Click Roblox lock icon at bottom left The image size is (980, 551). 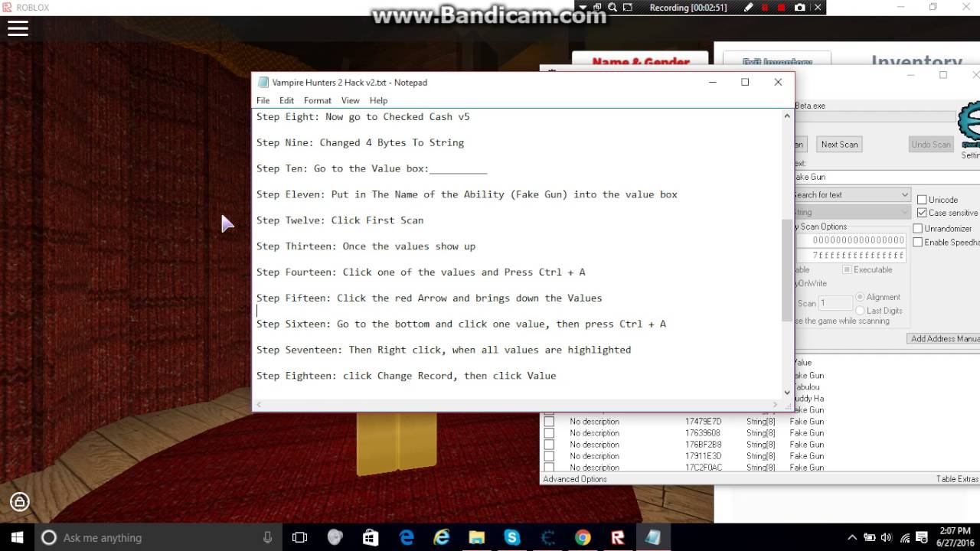tap(19, 502)
